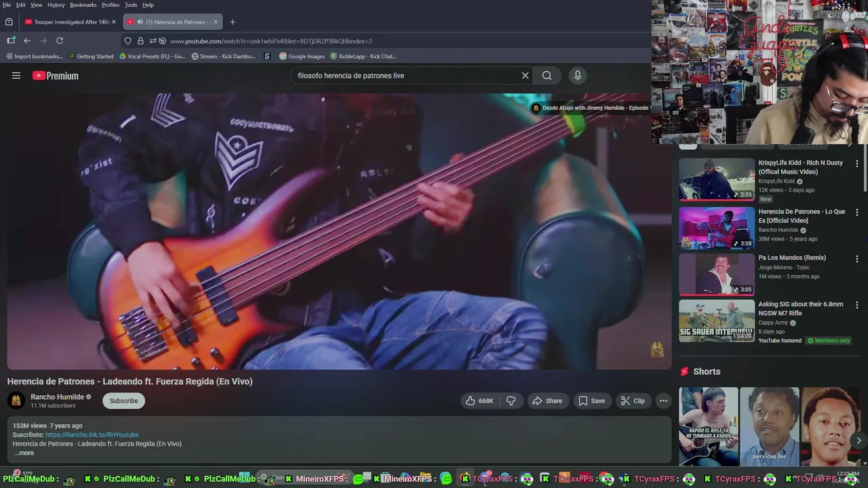The image size is (868, 488).
Task: Go forward in browser history
Action: [x=43, y=41]
